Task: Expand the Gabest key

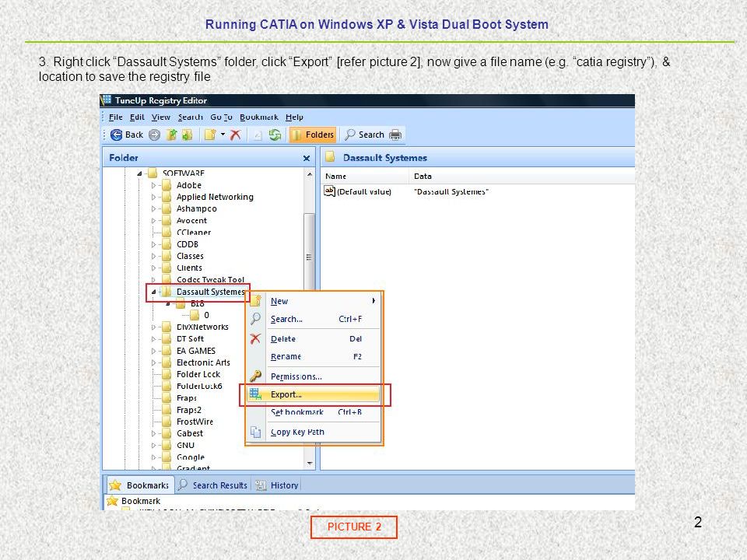Action: 153,434
